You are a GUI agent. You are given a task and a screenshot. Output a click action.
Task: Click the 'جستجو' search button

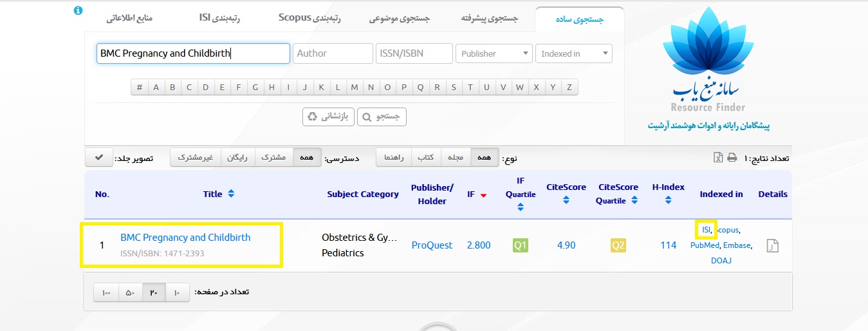(382, 117)
